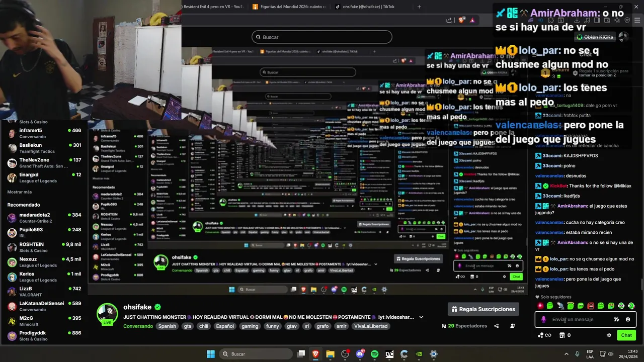Open Prodigyddk recommended channel
The height and width of the screenshot is (362, 644).
(x=44, y=336)
